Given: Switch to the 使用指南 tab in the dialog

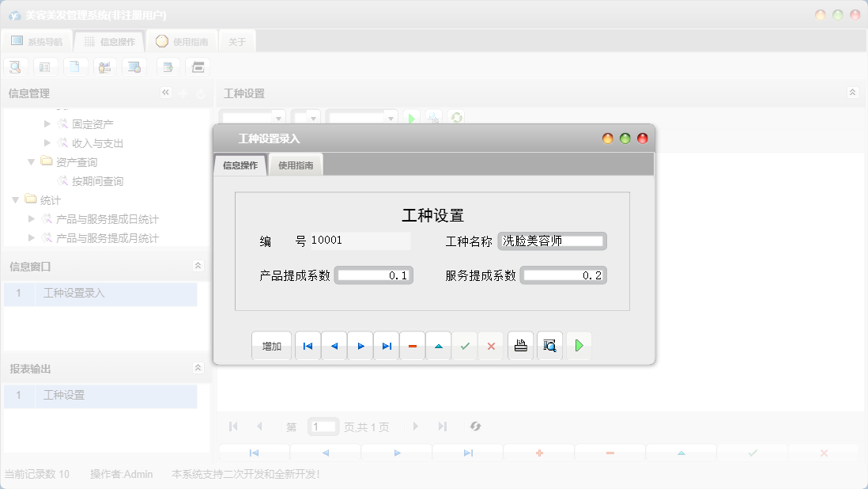Looking at the screenshot, I should [x=296, y=165].
